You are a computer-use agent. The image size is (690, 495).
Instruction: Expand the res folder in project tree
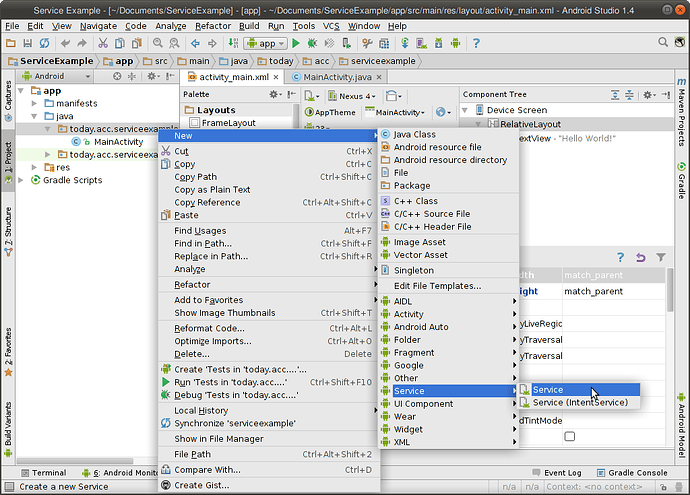[x=35, y=167]
